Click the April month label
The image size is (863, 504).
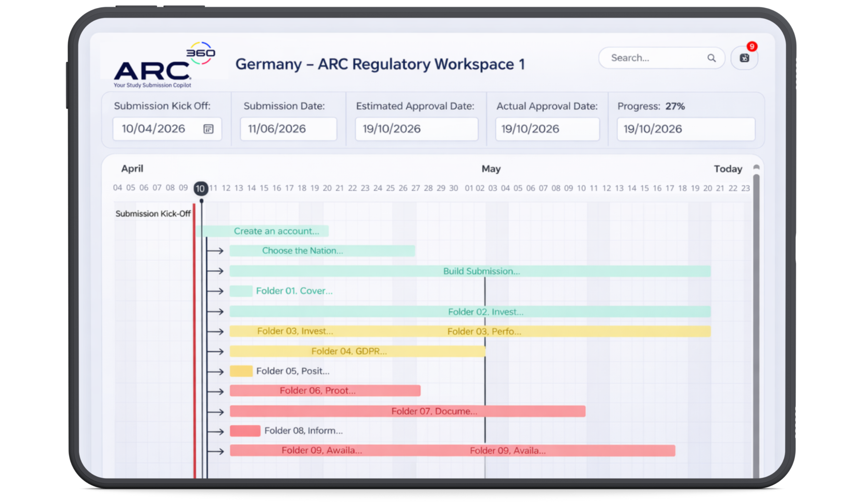[132, 169]
